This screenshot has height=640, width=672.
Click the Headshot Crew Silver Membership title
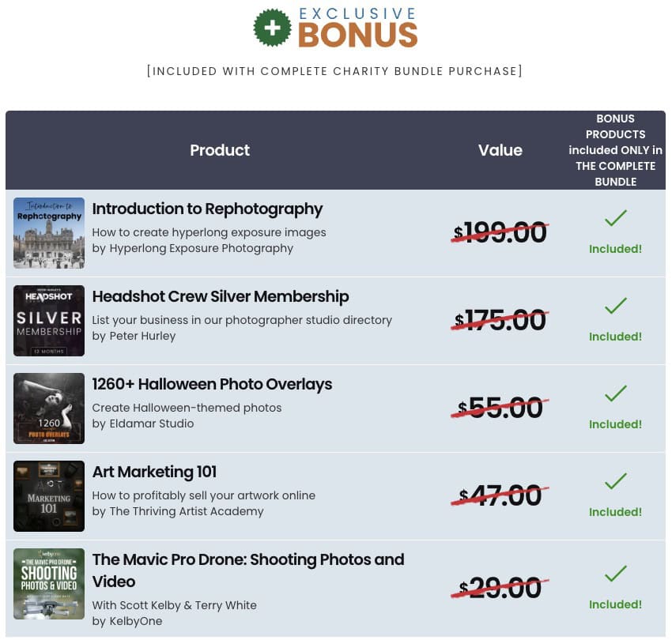click(x=221, y=297)
